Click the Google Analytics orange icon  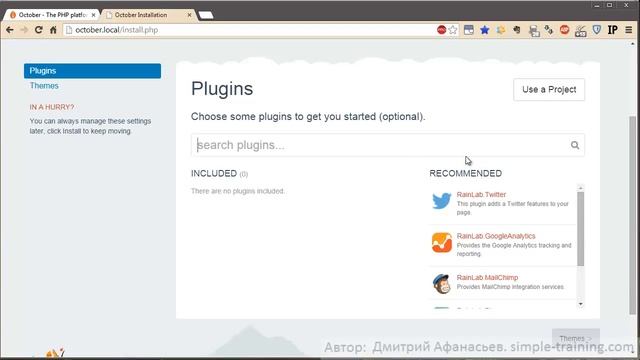point(442,242)
